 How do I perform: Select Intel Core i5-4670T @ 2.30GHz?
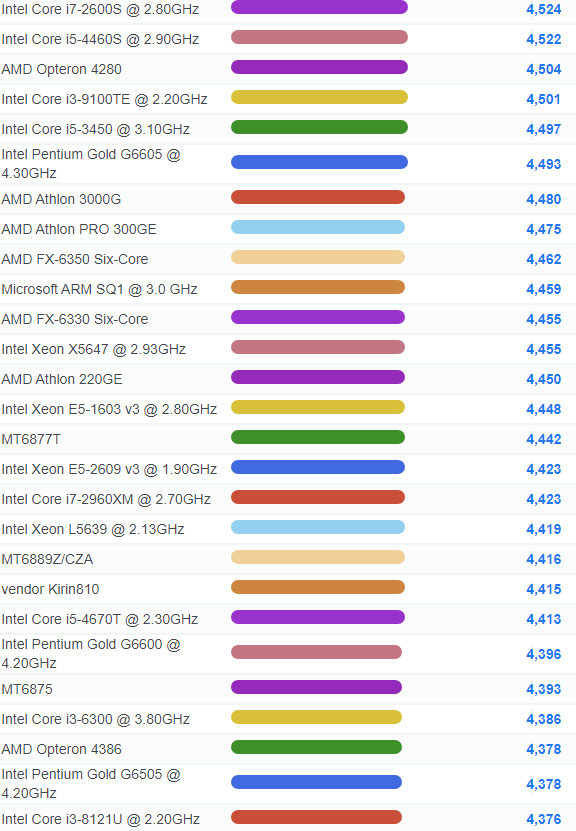pyautogui.click(x=100, y=619)
